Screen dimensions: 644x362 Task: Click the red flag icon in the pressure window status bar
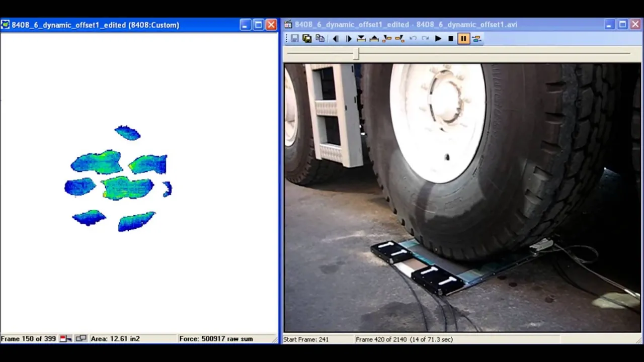66,339
